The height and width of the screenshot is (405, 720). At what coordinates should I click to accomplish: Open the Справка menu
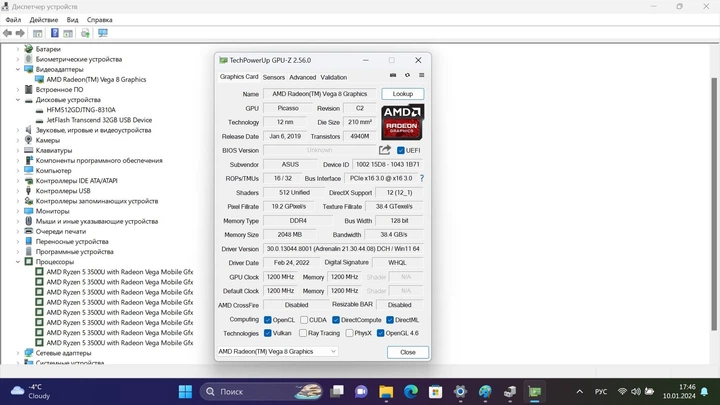click(100, 20)
